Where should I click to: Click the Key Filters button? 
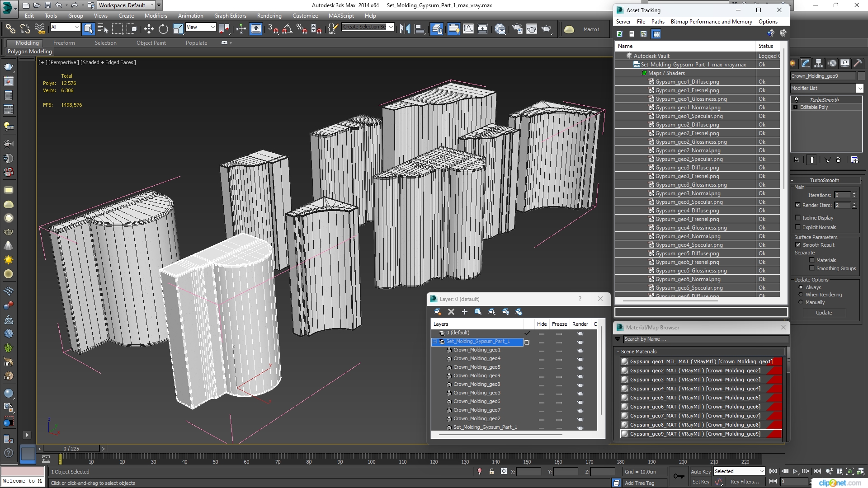click(x=745, y=482)
